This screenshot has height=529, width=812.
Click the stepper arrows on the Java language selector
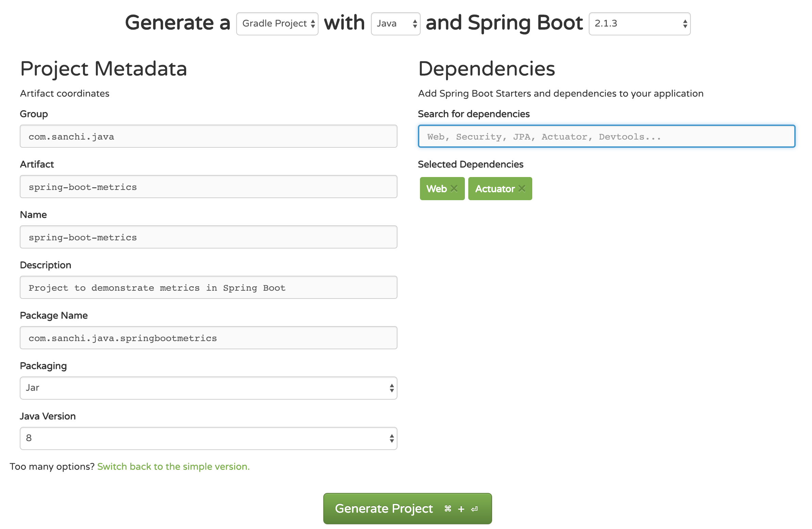point(415,24)
